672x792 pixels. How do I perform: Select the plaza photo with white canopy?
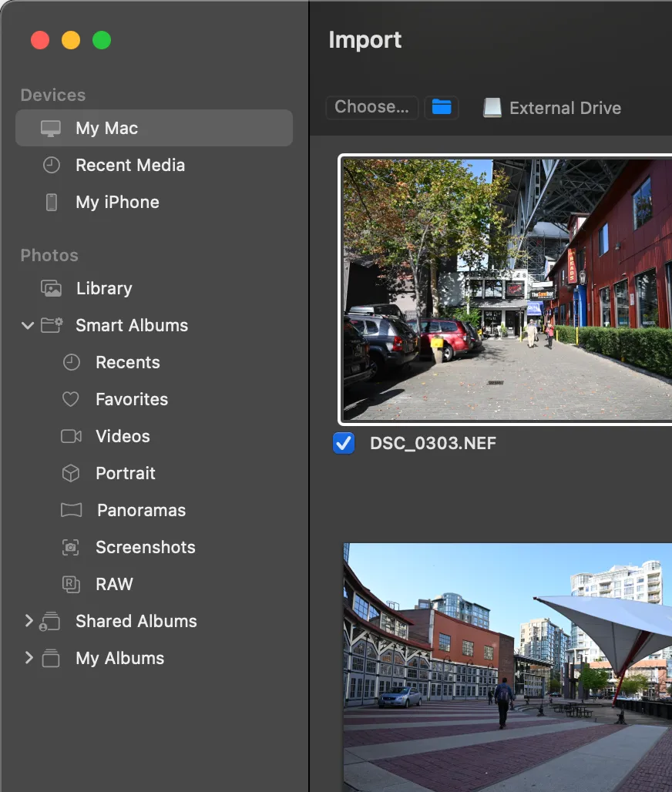coord(506,666)
